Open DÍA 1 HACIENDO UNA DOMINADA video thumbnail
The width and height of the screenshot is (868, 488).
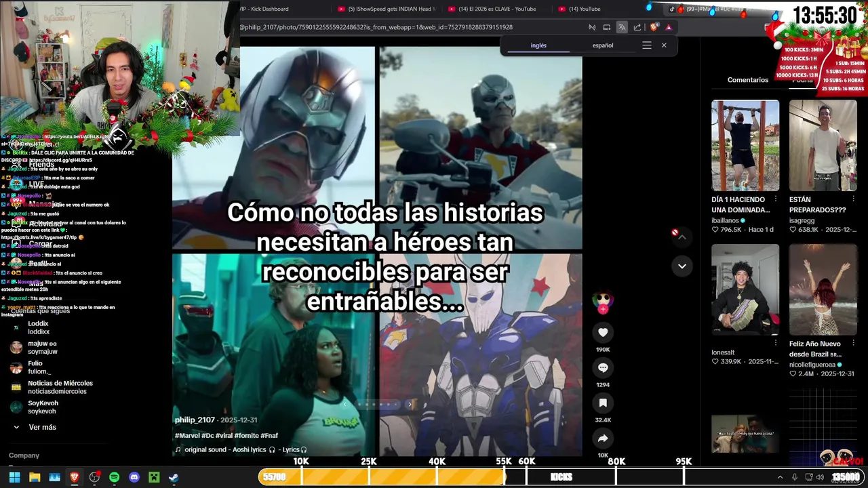click(x=745, y=146)
